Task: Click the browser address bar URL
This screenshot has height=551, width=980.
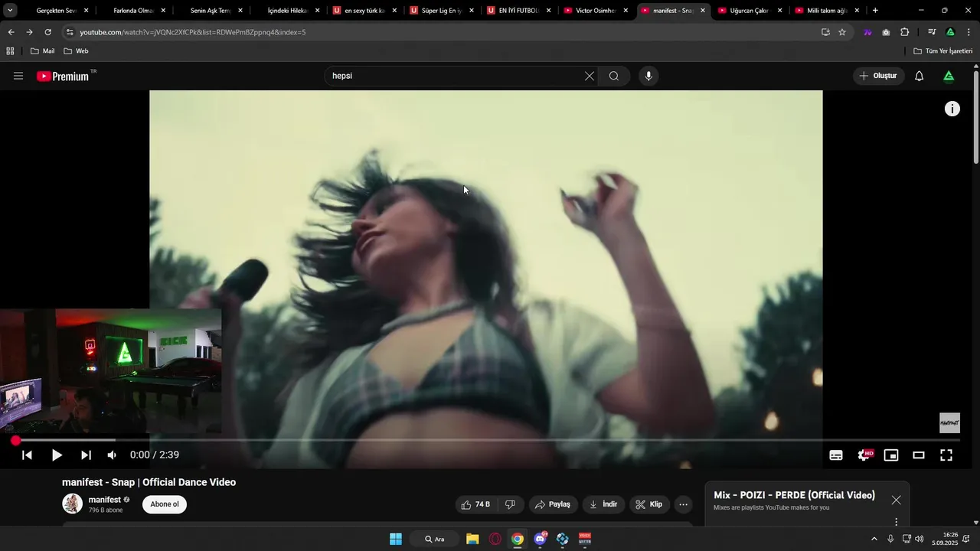Action: click(192, 32)
